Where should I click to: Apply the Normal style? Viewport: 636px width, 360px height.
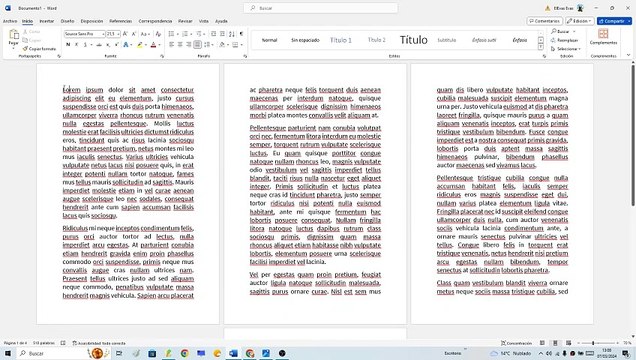pyautogui.click(x=269, y=40)
